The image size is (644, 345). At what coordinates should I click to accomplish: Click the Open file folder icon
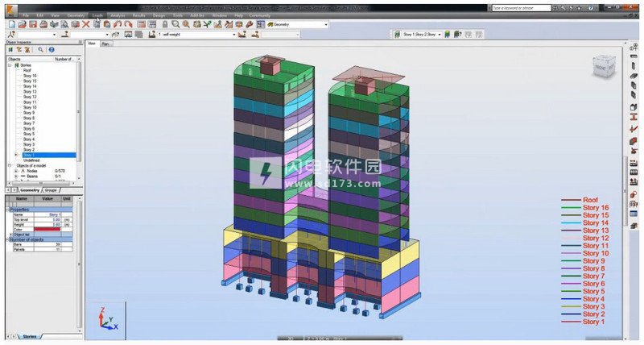click(x=23, y=24)
